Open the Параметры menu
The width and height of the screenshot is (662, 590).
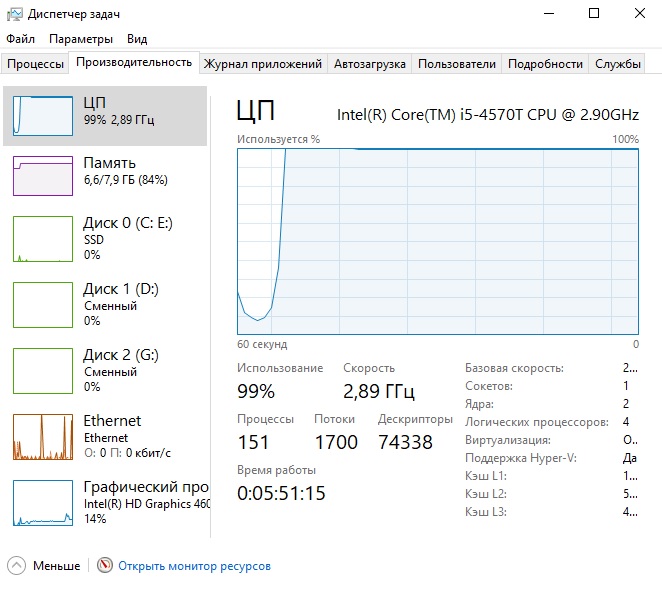coord(81,39)
